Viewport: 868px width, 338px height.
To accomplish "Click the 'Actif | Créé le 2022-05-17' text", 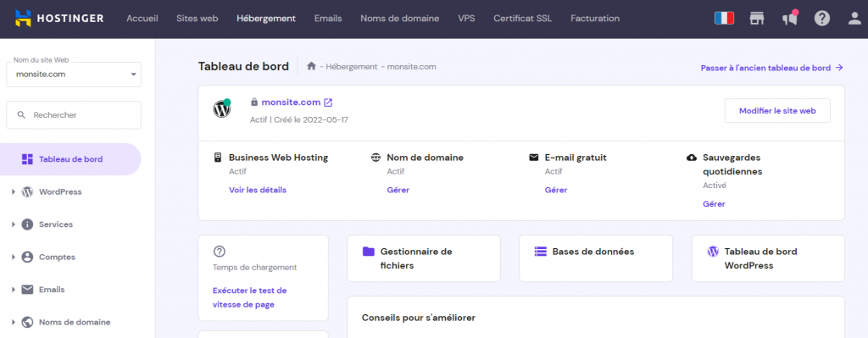I will pos(299,119).
